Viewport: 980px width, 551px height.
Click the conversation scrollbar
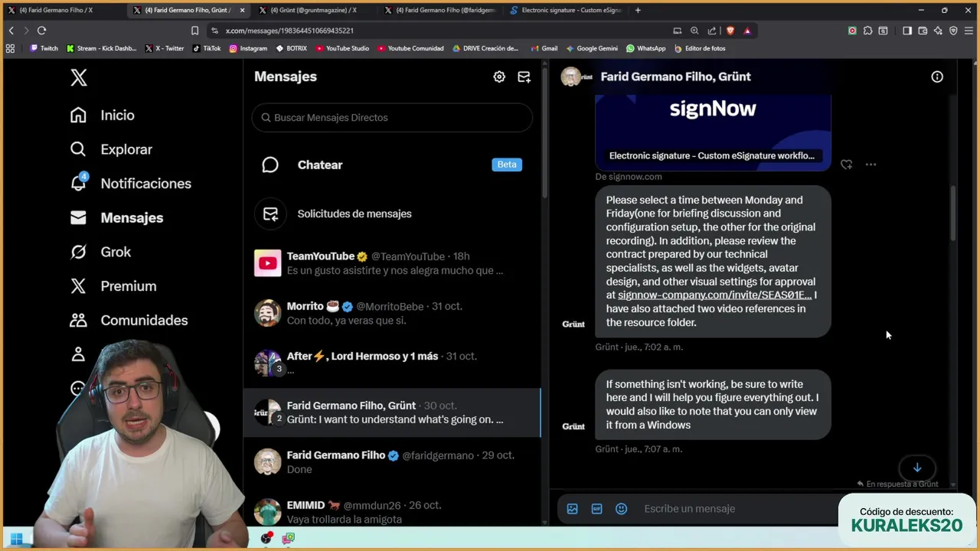(953, 214)
